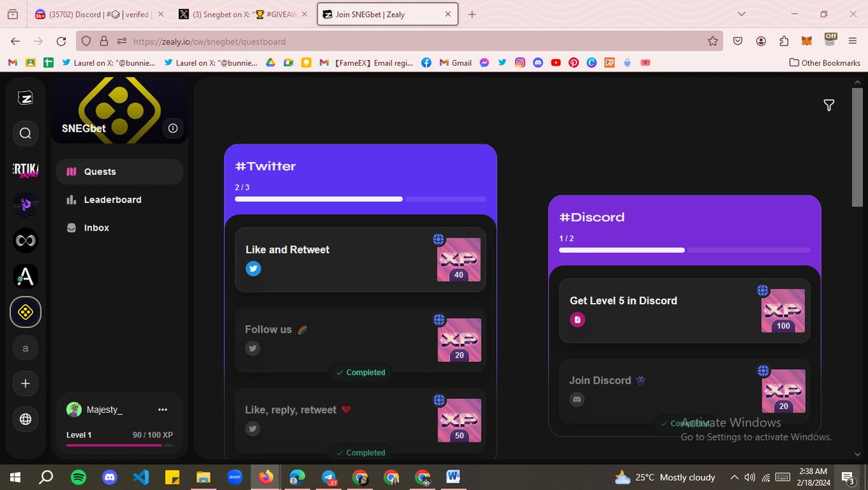Click the globe language icon in sidebar

tap(25, 419)
